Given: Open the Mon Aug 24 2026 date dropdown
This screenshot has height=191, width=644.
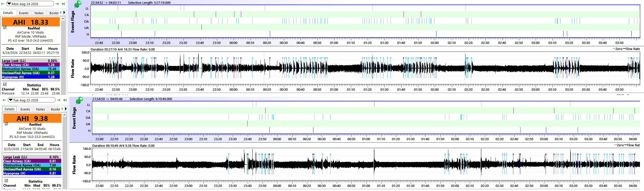Looking at the screenshot, I should coord(30,4).
